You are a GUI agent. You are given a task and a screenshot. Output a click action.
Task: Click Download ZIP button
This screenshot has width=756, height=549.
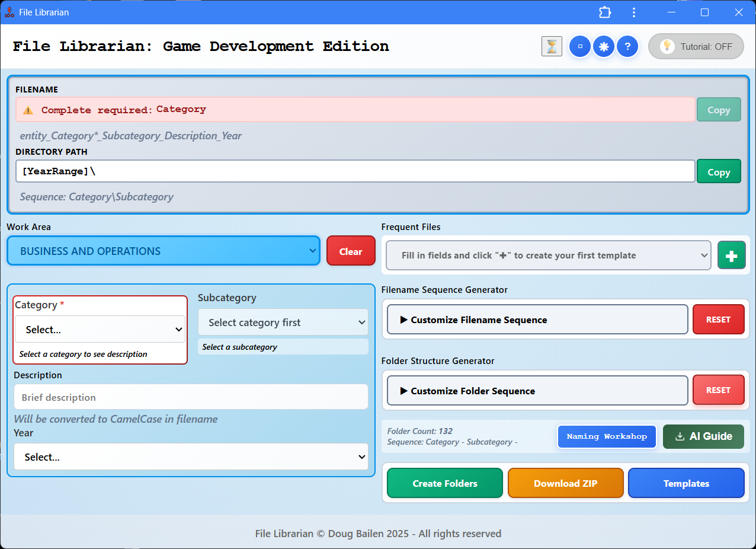coord(566,483)
